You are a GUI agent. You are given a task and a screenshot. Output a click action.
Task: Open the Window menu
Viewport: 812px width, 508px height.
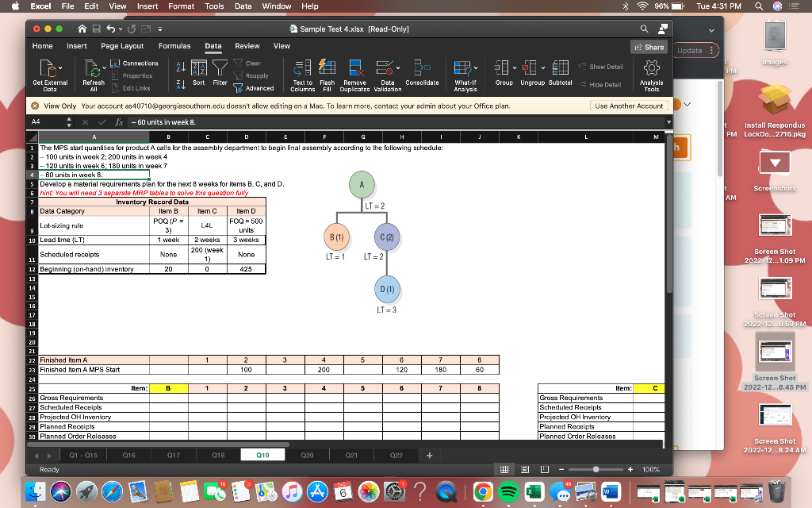[x=276, y=6]
